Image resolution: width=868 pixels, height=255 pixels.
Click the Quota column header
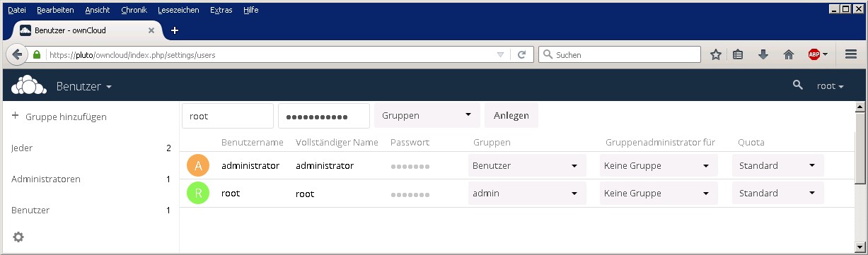(x=751, y=143)
